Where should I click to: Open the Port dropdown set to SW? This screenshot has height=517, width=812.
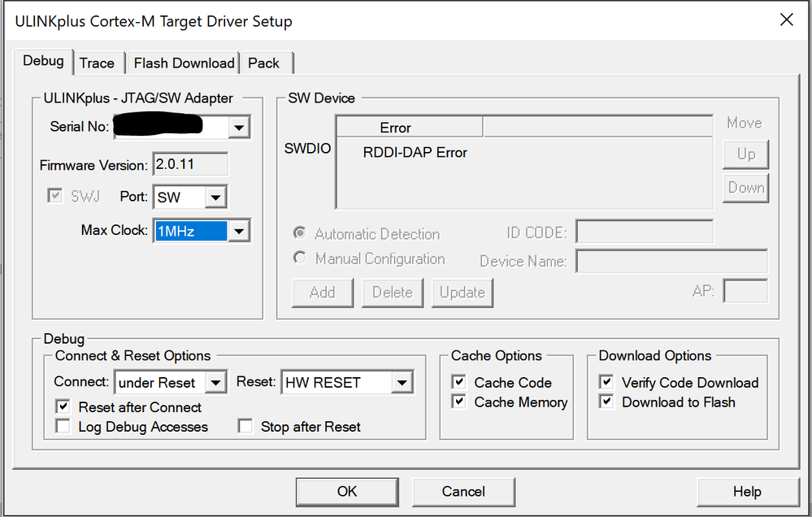[215, 198]
